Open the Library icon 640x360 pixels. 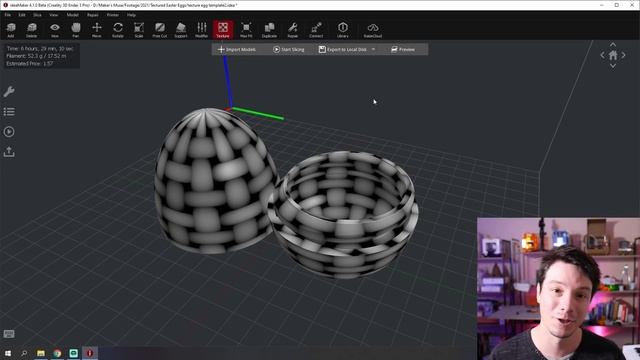coord(343,30)
